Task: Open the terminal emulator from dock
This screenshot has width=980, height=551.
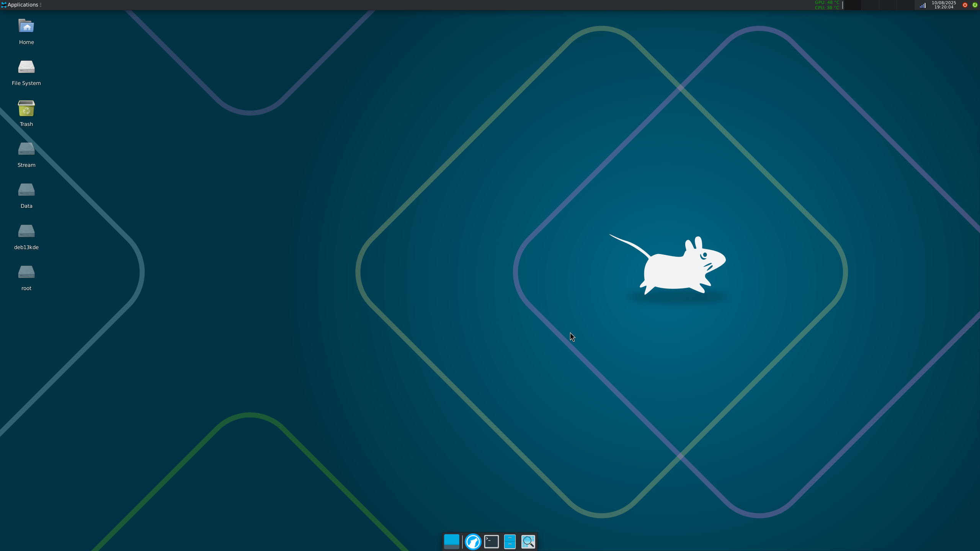Action: [x=492, y=542]
